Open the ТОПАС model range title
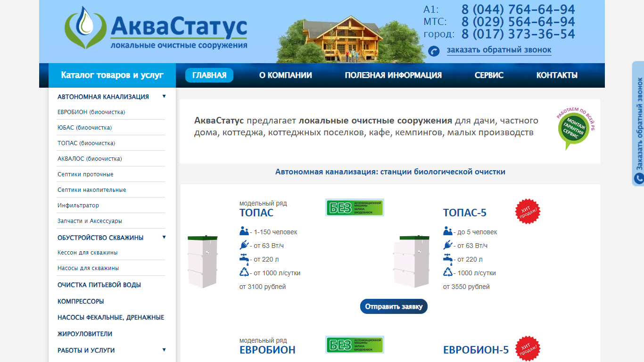 coord(256,213)
